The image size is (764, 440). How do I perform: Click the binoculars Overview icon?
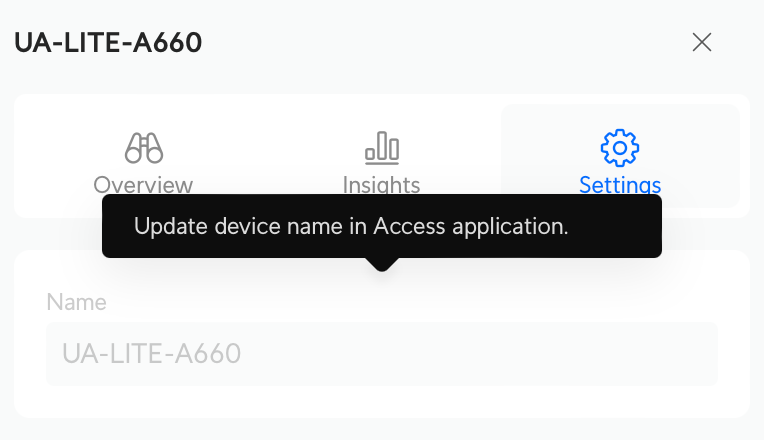coord(144,149)
